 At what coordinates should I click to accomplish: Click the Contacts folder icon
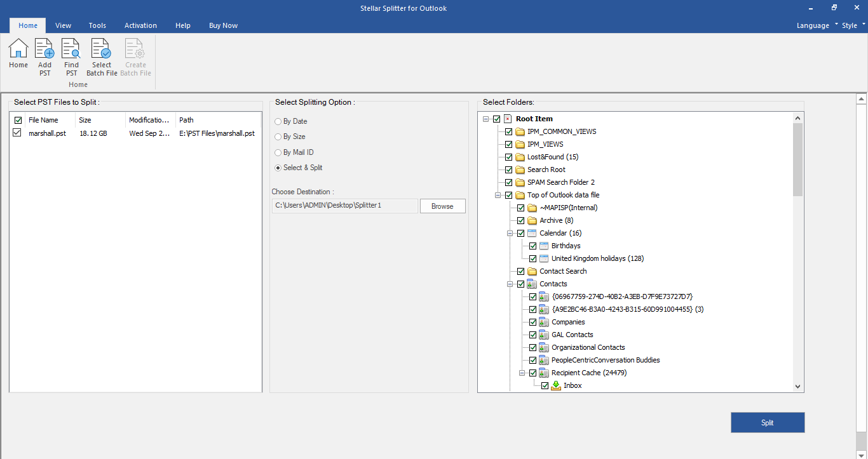click(532, 284)
